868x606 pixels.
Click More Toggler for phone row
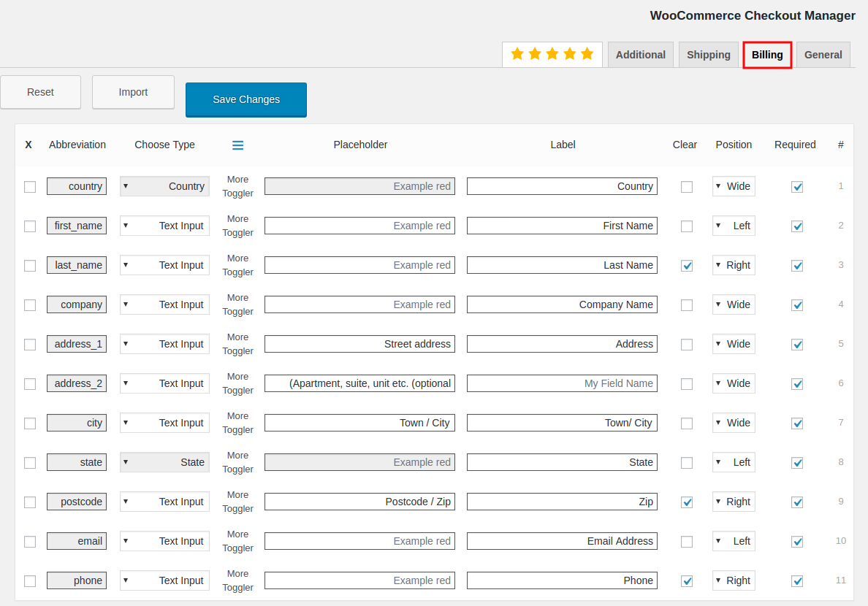(x=237, y=580)
